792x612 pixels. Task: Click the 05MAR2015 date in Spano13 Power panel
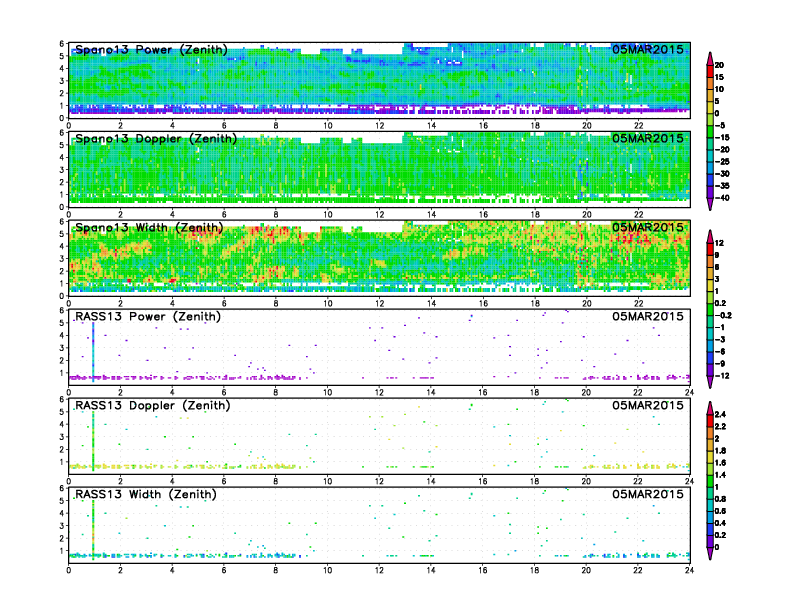pos(648,49)
